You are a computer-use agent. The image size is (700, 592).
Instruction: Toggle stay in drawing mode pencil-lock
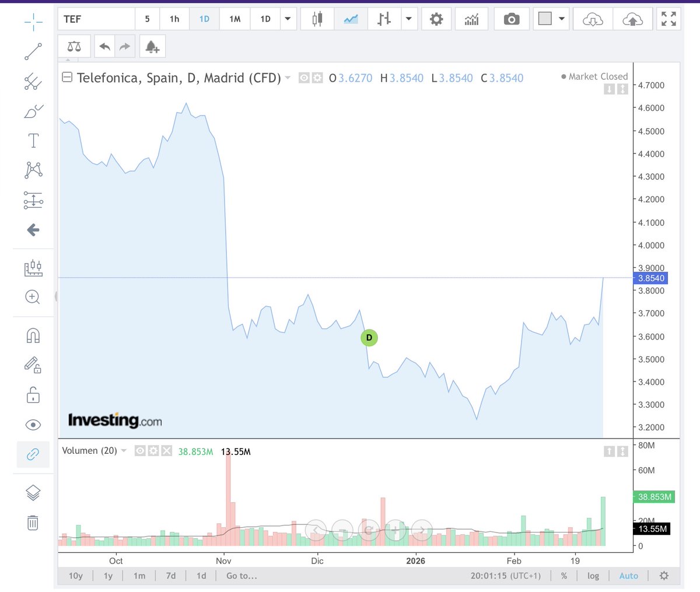(33, 365)
